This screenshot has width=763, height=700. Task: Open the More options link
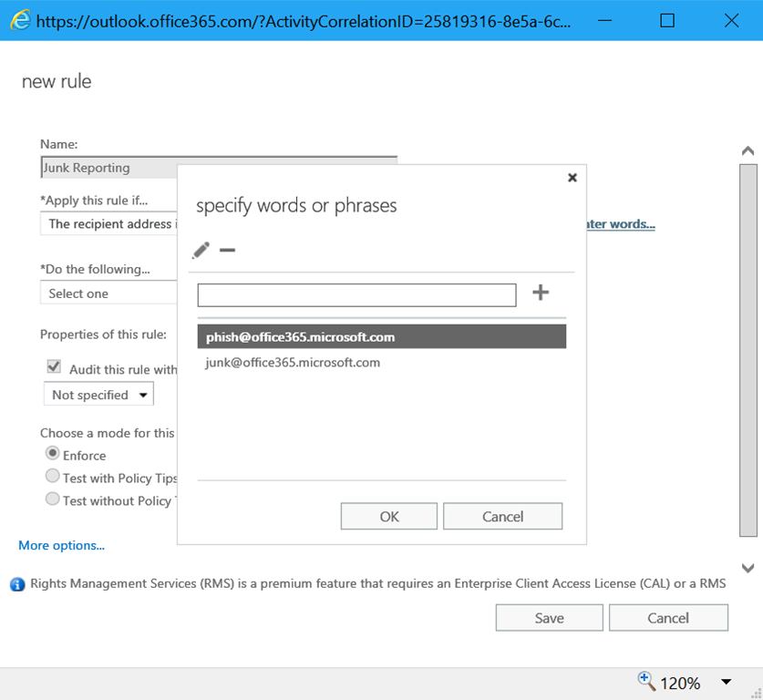point(61,545)
